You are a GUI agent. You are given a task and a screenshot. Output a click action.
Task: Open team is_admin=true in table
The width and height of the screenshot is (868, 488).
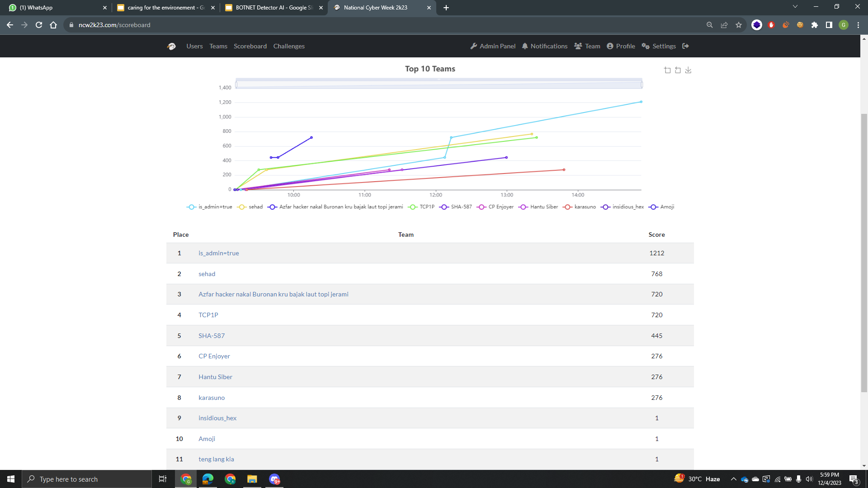pos(219,253)
